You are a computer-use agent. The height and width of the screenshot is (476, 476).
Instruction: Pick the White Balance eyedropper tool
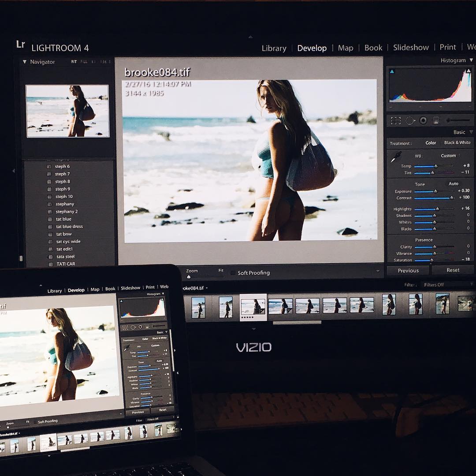coord(396,157)
